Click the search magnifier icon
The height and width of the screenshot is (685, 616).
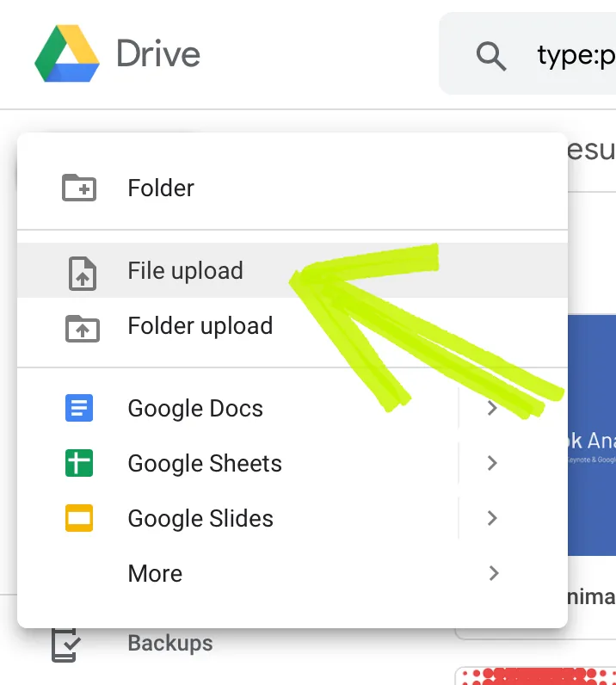coord(491,56)
